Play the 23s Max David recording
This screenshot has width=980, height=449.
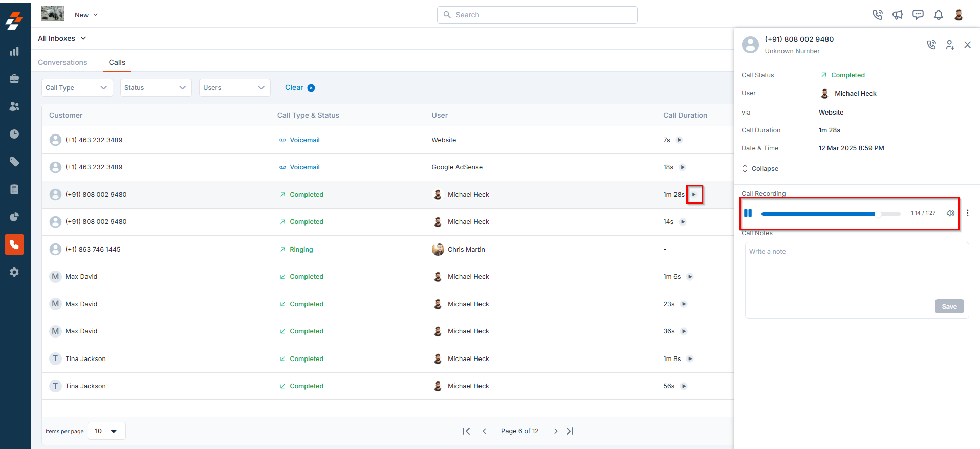(684, 304)
